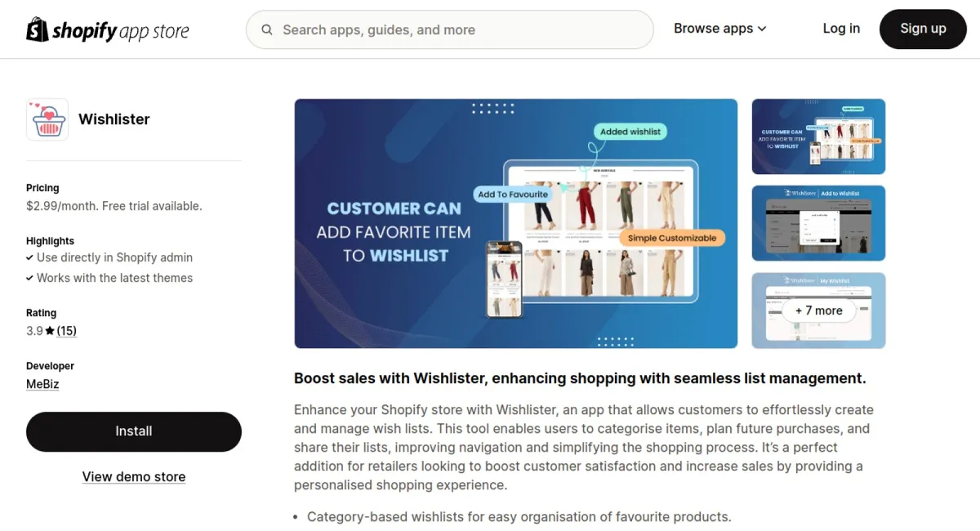The width and height of the screenshot is (980, 531).
Task: Open the View demo store link
Action: pyautogui.click(x=134, y=477)
